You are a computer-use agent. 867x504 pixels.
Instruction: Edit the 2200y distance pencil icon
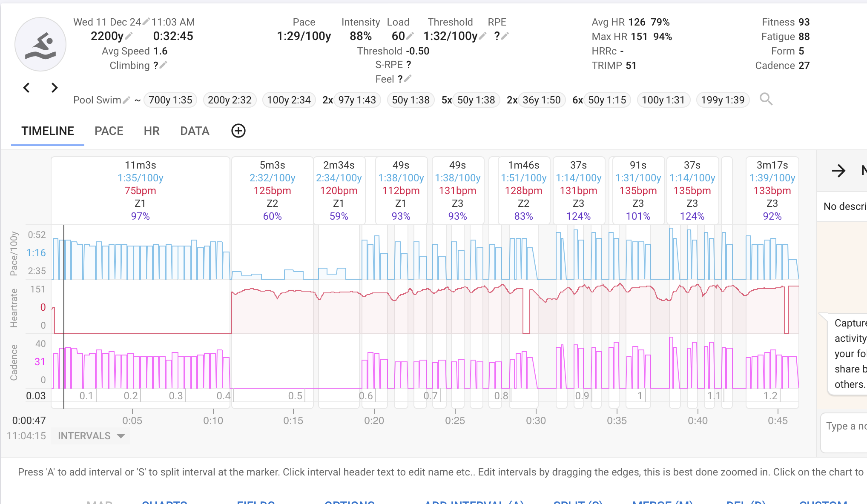[x=129, y=36]
